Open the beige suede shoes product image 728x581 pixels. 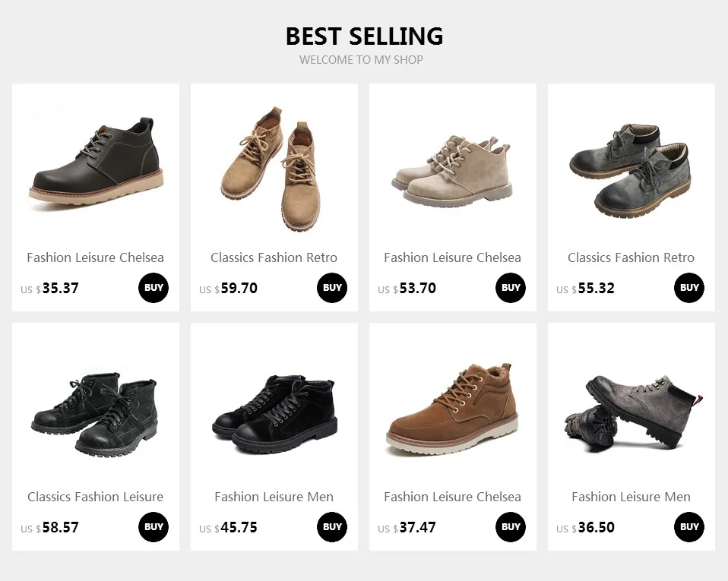click(452, 171)
